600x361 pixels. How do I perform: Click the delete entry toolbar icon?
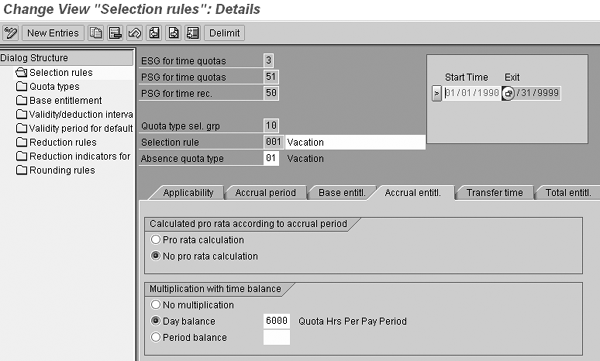click(115, 33)
